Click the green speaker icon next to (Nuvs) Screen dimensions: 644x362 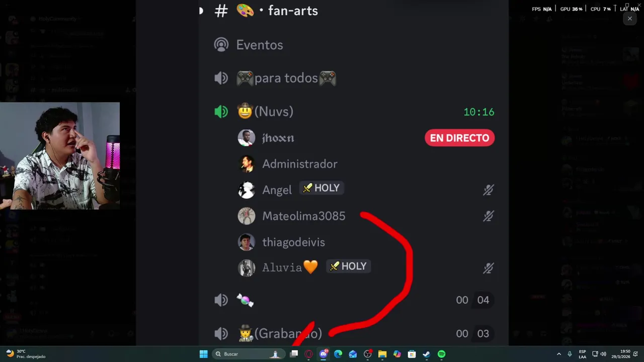(x=221, y=112)
